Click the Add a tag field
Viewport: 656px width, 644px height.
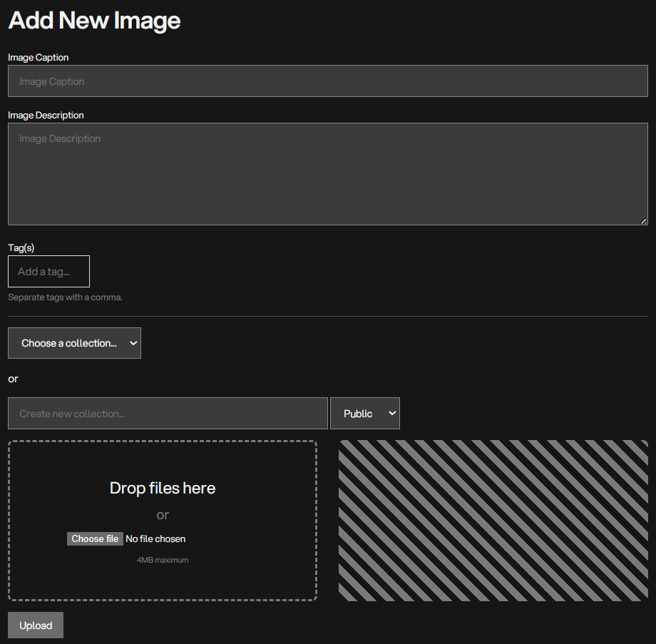point(48,272)
